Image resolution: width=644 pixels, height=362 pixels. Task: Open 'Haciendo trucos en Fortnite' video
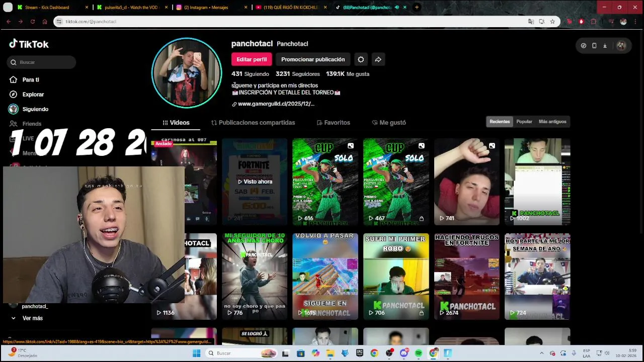click(466, 276)
